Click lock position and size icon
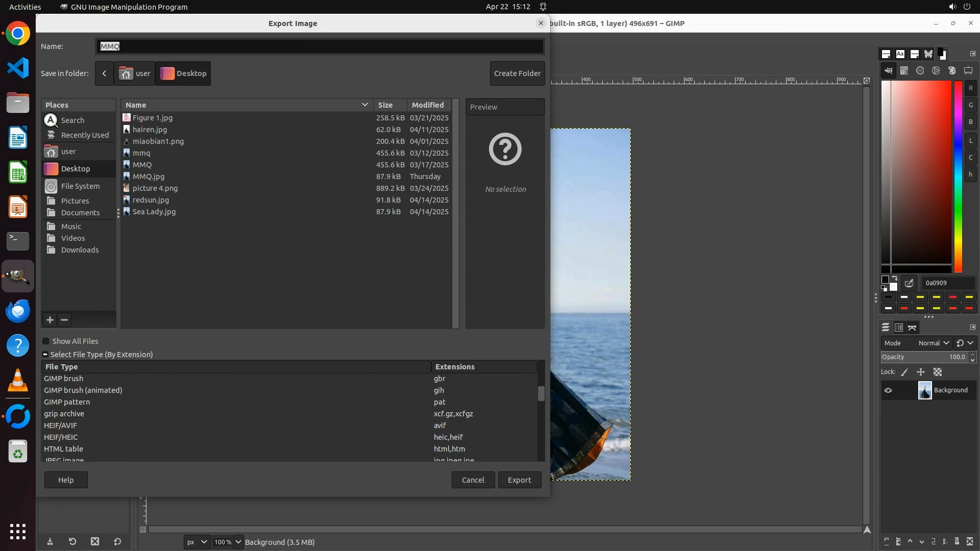This screenshot has width=980, height=551. click(x=921, y=372)
